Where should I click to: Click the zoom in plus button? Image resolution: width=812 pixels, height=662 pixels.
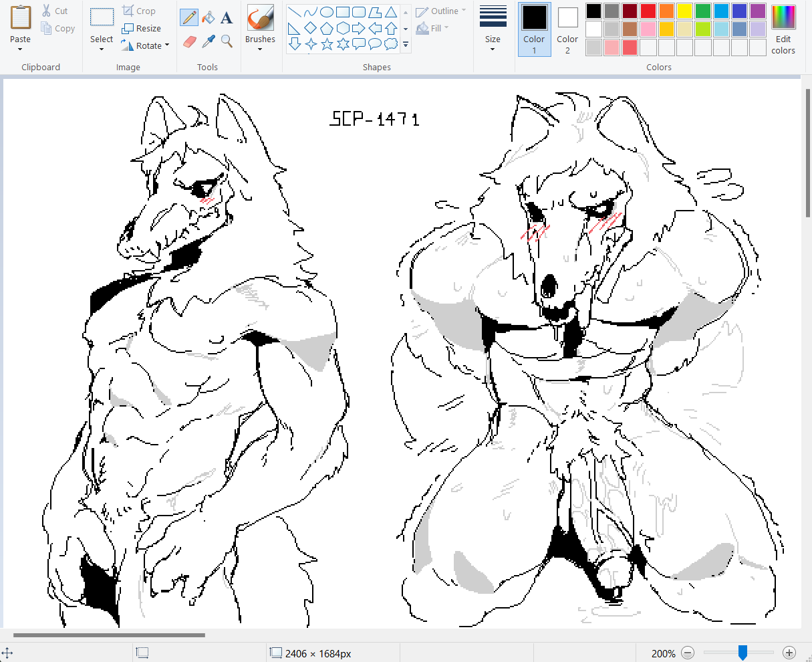point(789,653)
